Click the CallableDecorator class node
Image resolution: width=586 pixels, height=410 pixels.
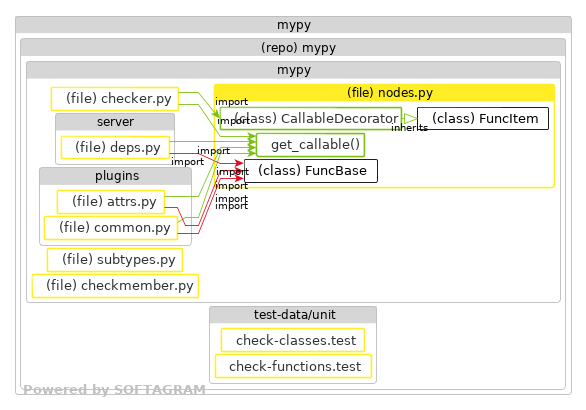point(311,118)
